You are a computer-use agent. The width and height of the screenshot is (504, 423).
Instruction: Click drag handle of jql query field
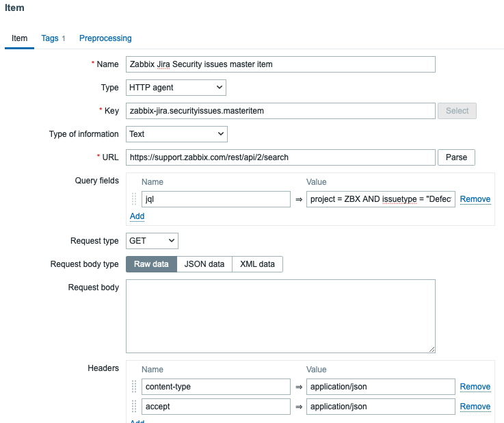click(134, 199)
